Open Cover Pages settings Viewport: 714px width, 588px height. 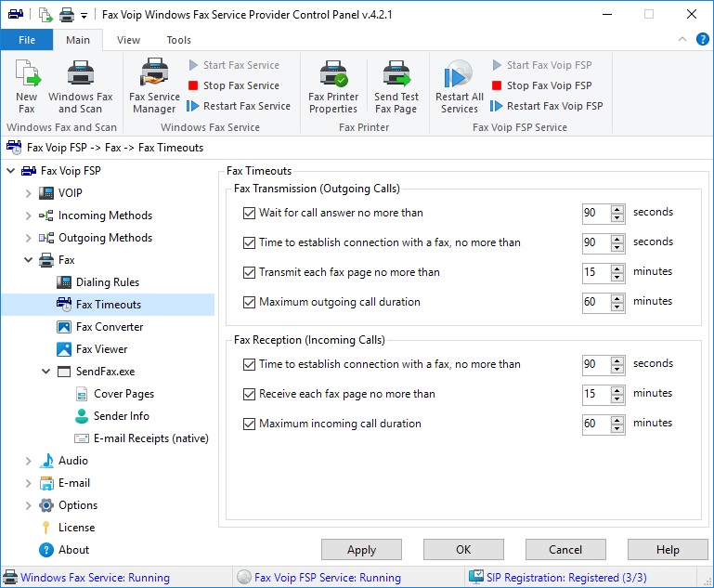pyautogui.click(x=123, y=394)
